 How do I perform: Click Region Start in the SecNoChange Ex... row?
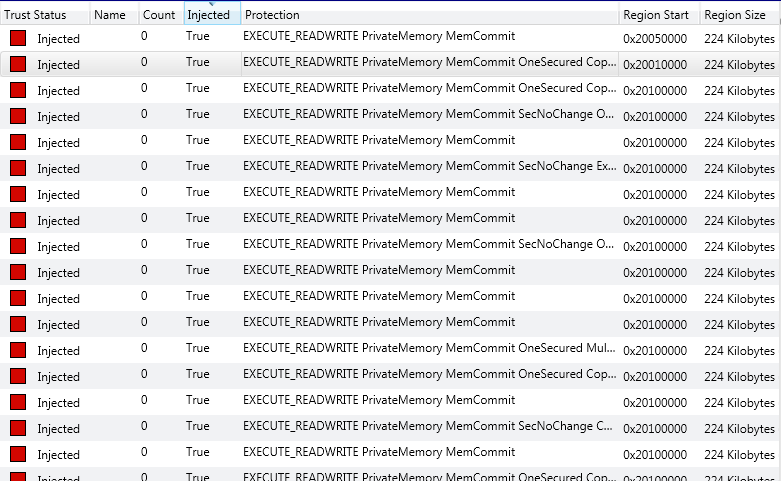(655, 169)
